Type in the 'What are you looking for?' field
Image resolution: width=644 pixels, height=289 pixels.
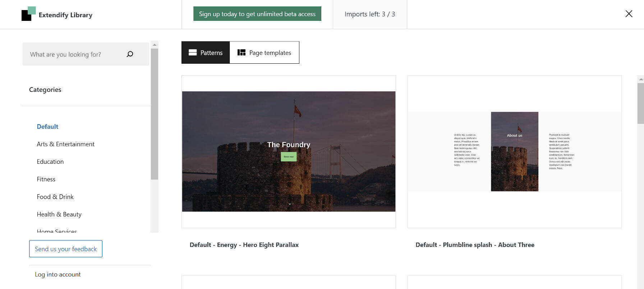(x=75, y=54)
